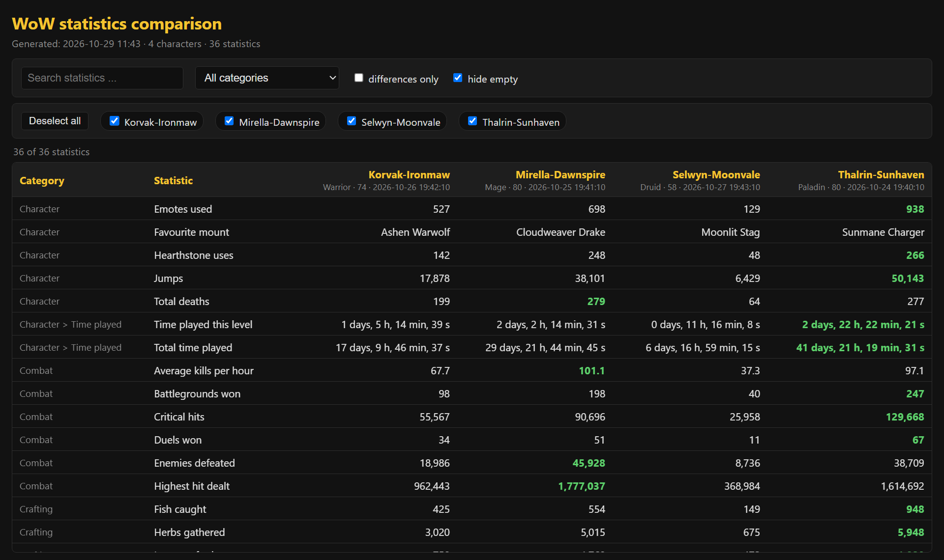The height and width of the screenshot is (560, 944).
Task: Click Korvak's 17,878 jumps value
Action: click(x=435, y=279)
